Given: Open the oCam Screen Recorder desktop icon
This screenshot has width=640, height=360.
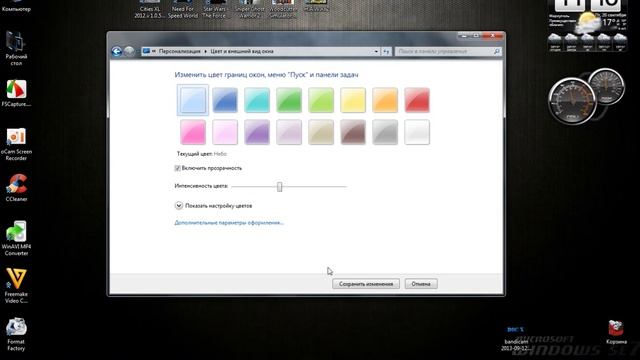Looking at the screenshot, I should pyautogui.click(x=16, y=144).
